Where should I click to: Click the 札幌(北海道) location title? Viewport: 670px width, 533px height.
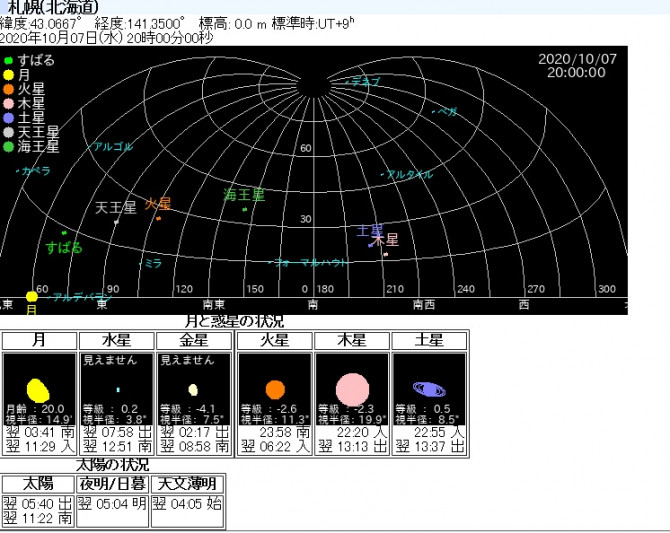53,7
